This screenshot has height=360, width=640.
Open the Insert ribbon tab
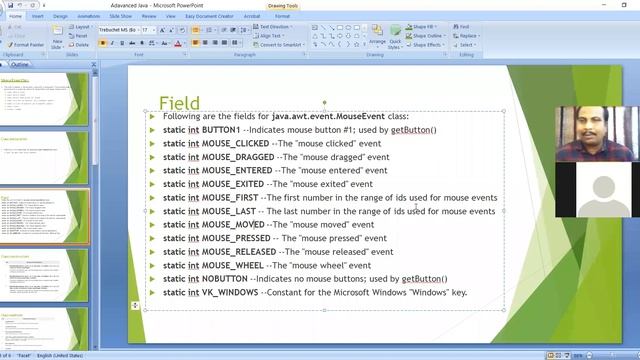[38, 16]
